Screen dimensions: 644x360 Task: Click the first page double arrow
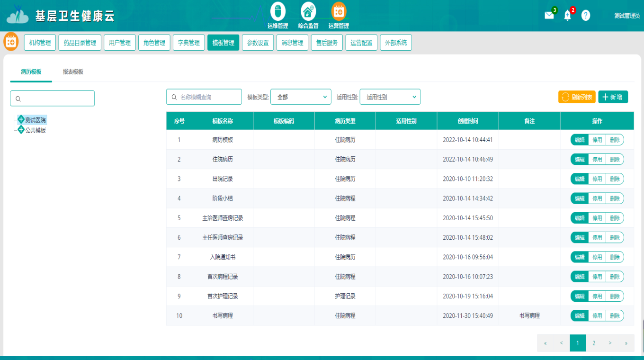pos(546,343)
